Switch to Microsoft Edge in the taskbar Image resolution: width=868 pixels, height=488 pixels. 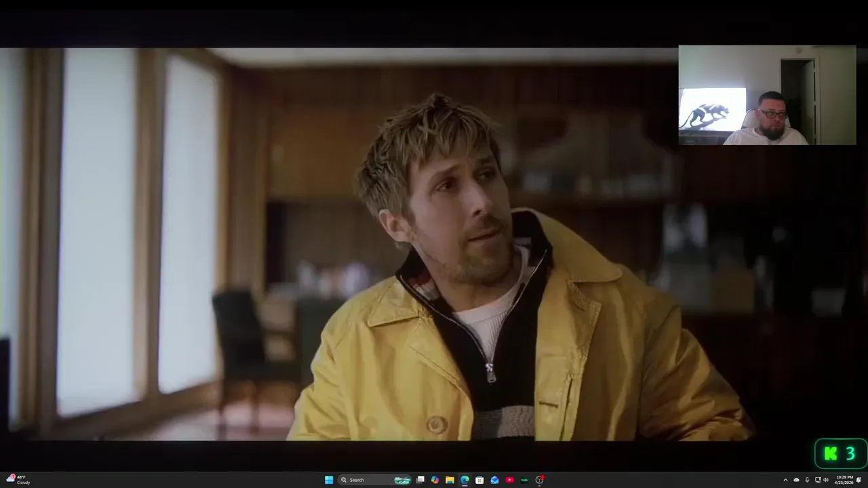point(465,480)
